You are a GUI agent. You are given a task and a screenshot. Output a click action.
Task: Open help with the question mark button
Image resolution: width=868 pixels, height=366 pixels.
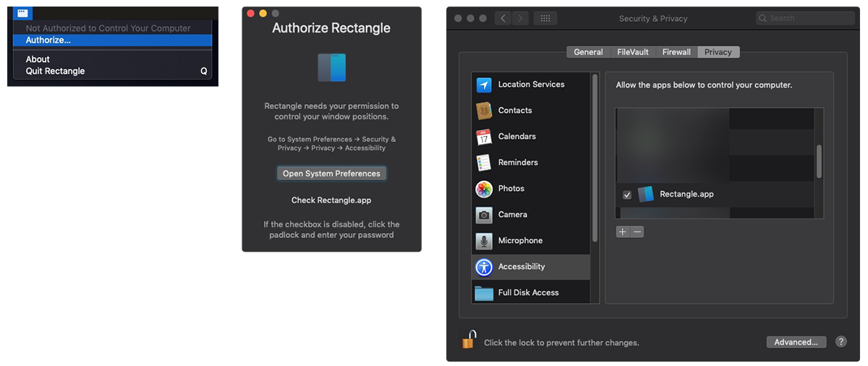coord(841,341)
